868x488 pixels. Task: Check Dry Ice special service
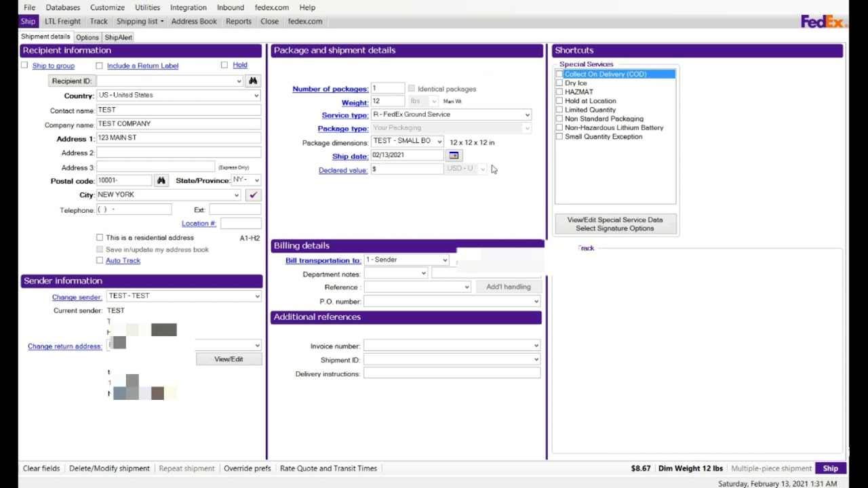[x=559, y=83]
